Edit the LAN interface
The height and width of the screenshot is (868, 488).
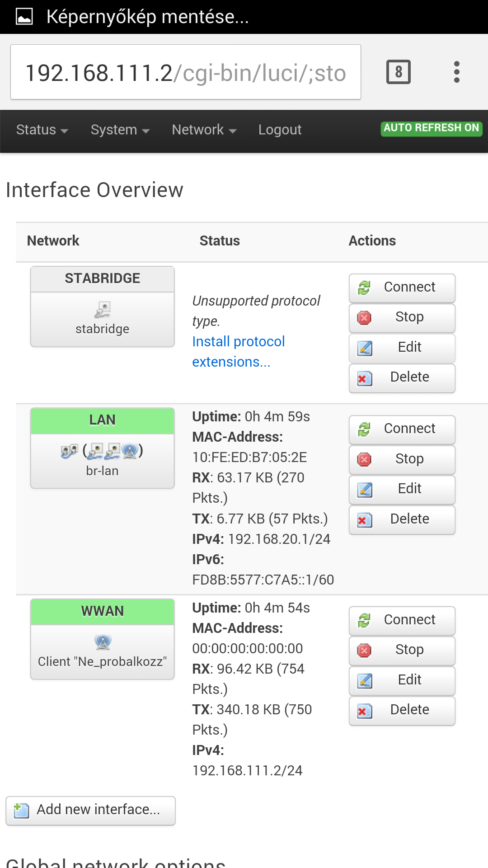[402, 489]
